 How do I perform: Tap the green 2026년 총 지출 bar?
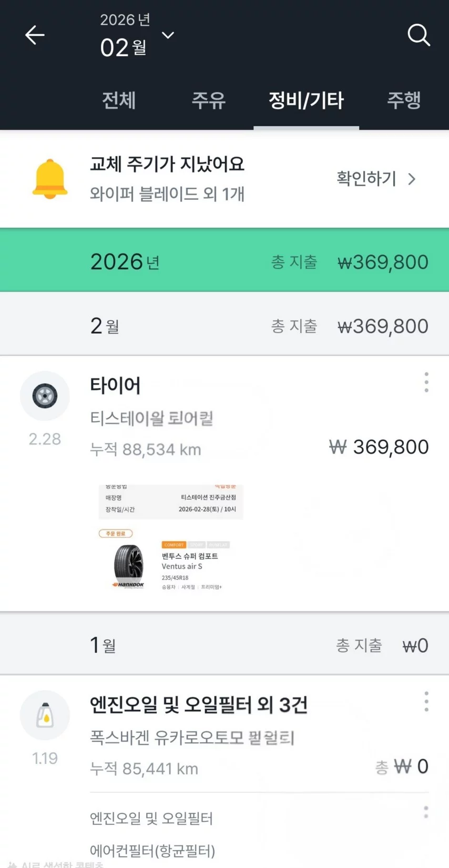pos(224,261)
